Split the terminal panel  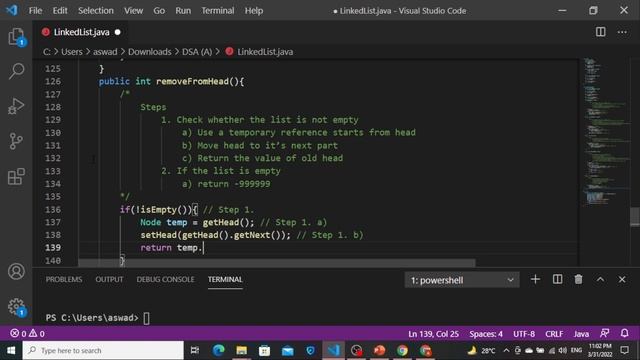[557, 280]
